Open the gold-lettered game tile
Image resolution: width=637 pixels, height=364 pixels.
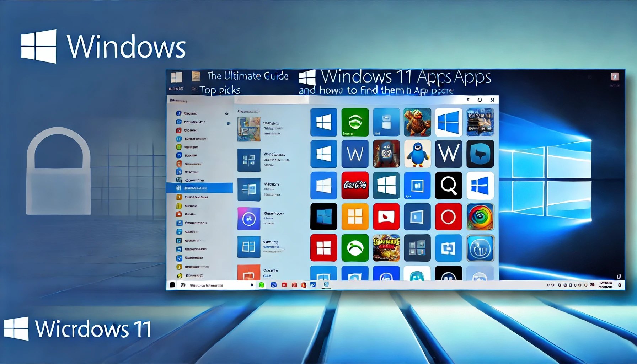(x=386, y=248)
